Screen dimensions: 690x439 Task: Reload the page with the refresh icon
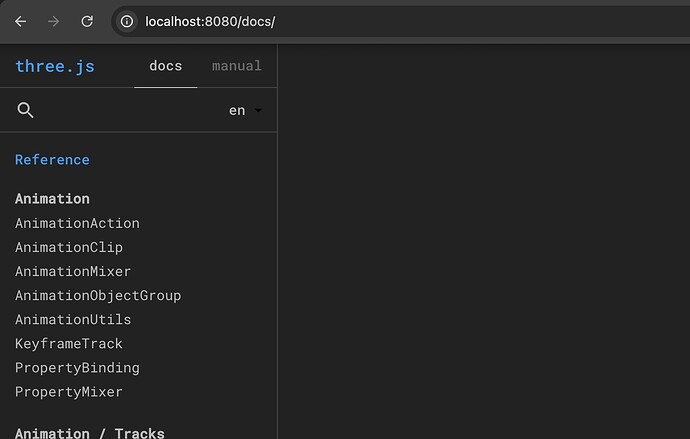pyautogui.click(x=87, y=21)
